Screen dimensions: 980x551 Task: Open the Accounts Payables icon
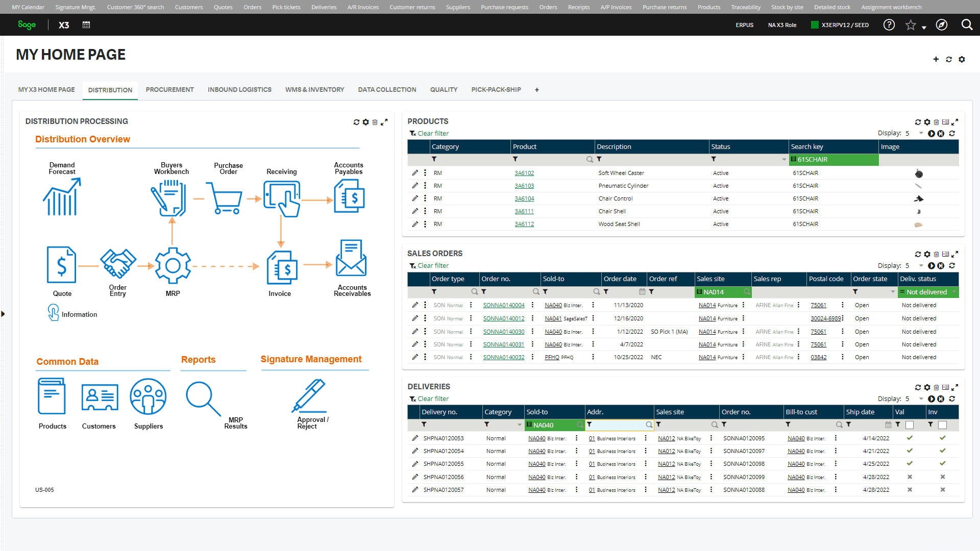click(x=349, y=196)
